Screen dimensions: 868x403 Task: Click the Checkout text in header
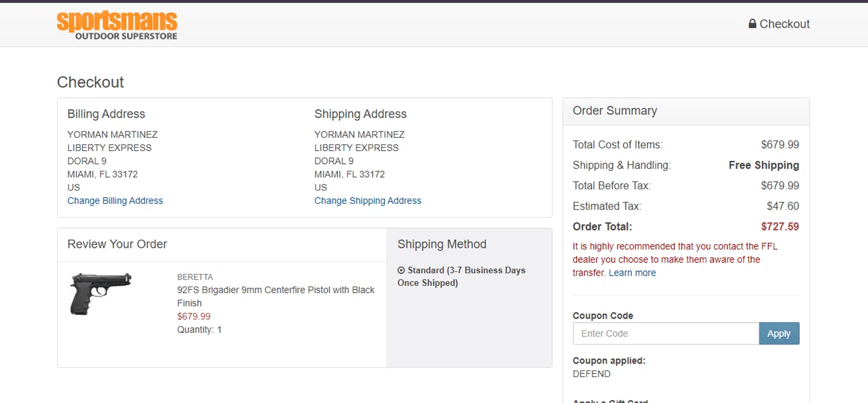pyautogui.click(x=785, y=24)
